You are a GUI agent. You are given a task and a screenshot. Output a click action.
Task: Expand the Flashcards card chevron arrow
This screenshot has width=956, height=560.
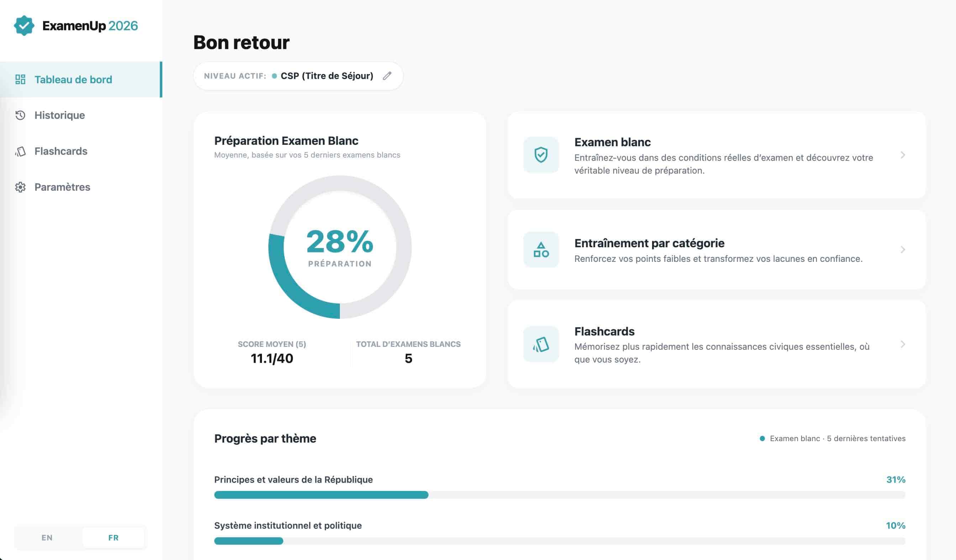(903, 344)
